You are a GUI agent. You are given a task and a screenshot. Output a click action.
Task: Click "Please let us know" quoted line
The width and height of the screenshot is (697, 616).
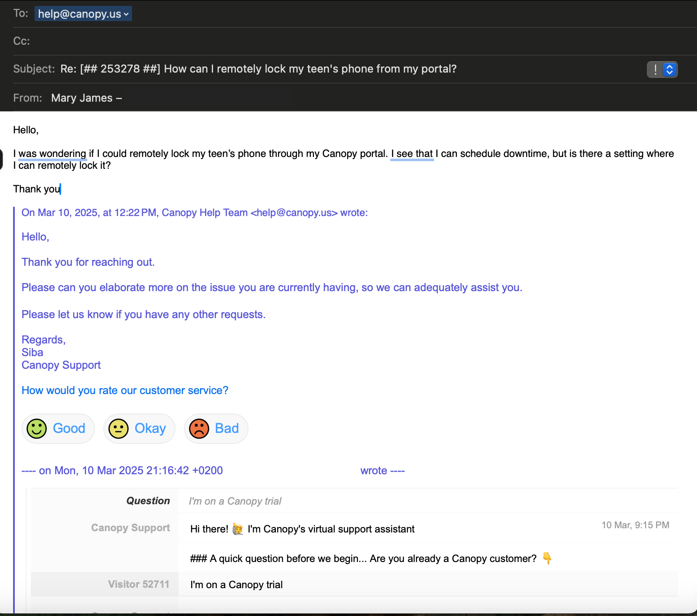pos(143,314)
